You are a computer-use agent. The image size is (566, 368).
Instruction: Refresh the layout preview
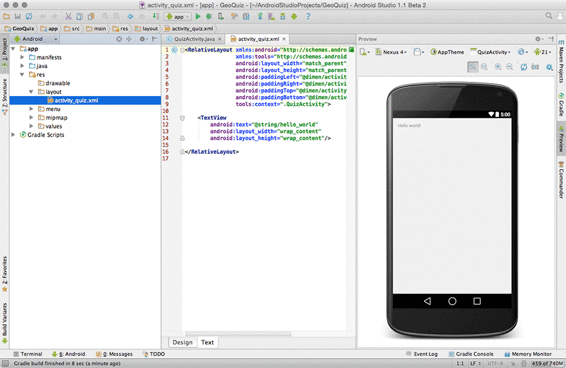click(x=523, y=67)
